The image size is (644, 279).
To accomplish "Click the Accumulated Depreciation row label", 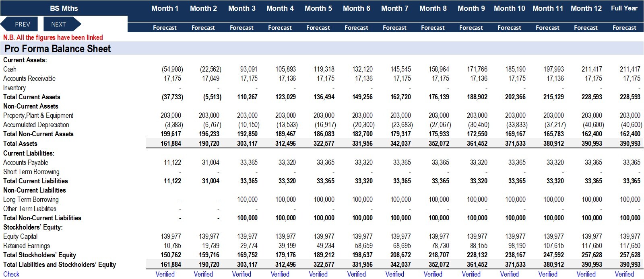I will [x=36, y=125].
